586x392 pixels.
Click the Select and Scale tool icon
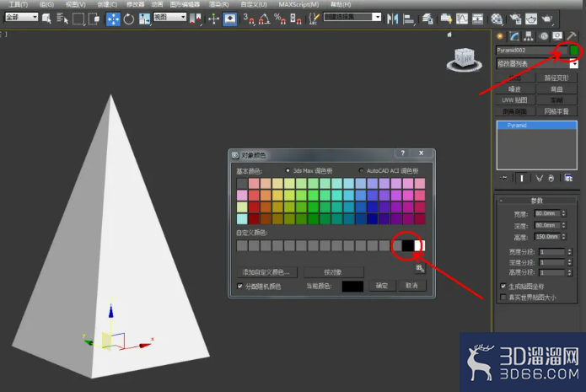pos(144,19)
